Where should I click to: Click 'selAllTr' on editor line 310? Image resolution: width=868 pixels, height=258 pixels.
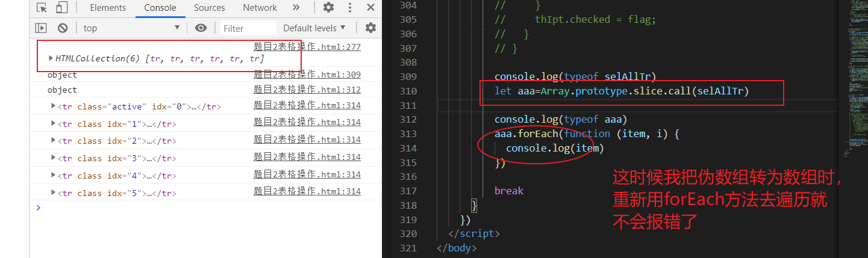720,91
